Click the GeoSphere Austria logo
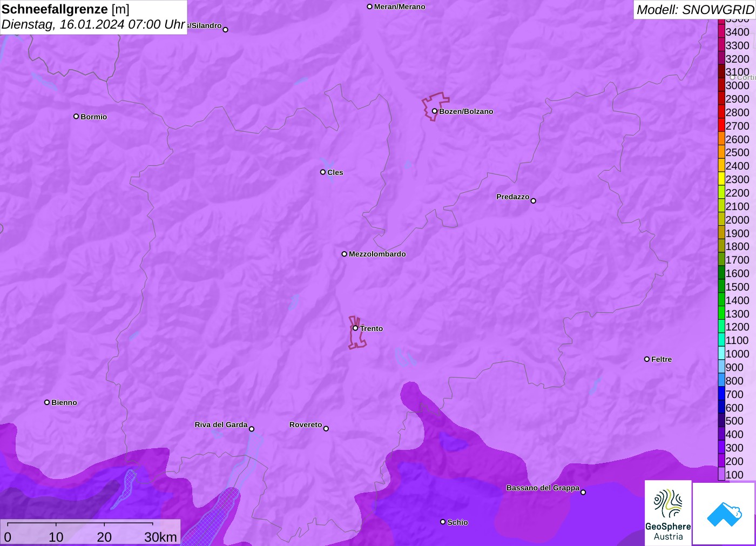 [668, 513]
